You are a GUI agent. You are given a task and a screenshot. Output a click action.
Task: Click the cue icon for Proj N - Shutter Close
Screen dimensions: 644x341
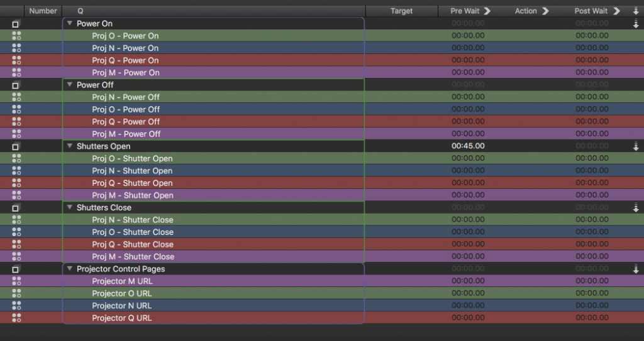click(16, 220)
